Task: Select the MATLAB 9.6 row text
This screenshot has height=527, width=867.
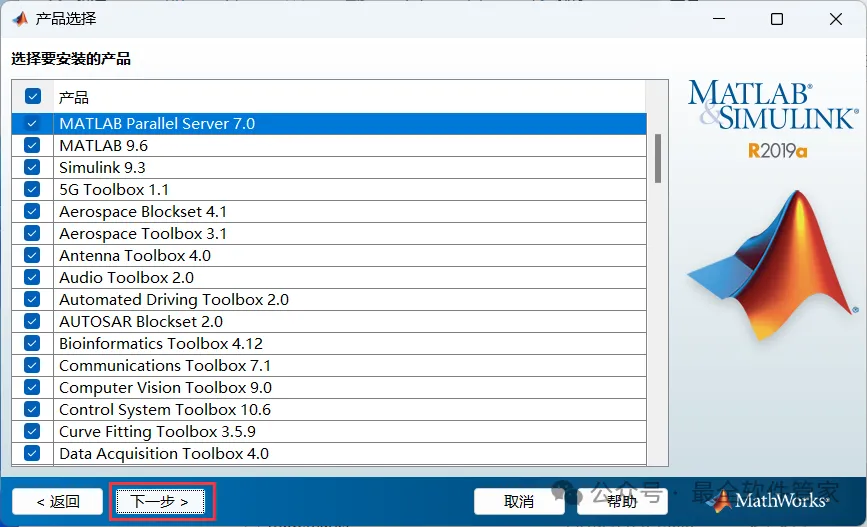Action: 103,145
